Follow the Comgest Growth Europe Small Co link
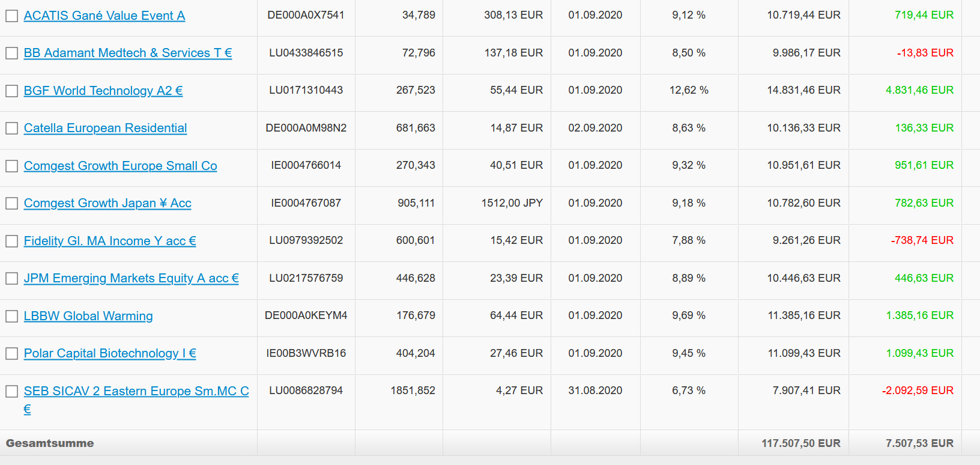Viewport: 980px width, 465px height. click(120, 166)
